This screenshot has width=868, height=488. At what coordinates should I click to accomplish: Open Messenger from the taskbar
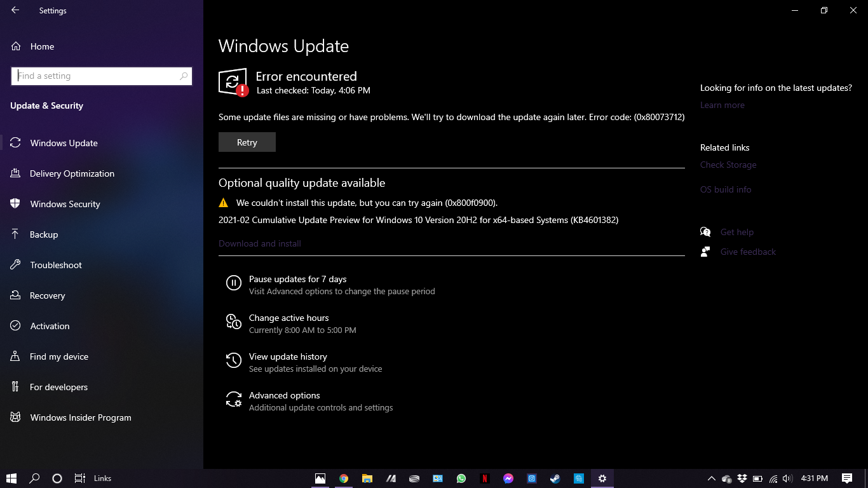point(508,478)
